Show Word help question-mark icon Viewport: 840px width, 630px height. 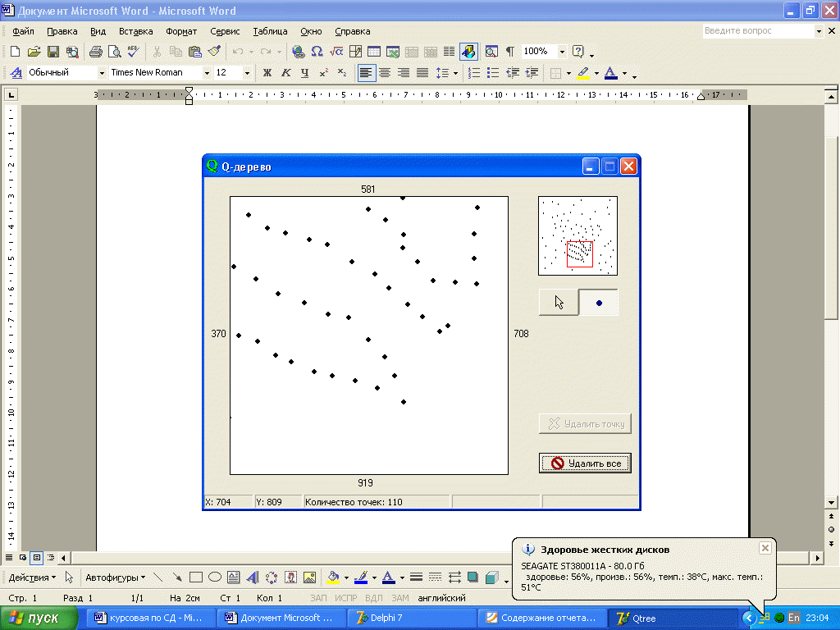click(577, 52)
